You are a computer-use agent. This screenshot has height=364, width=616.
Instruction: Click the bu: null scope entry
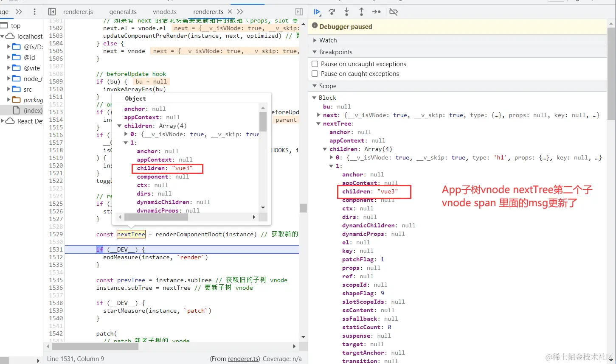(x=337, y=106)
